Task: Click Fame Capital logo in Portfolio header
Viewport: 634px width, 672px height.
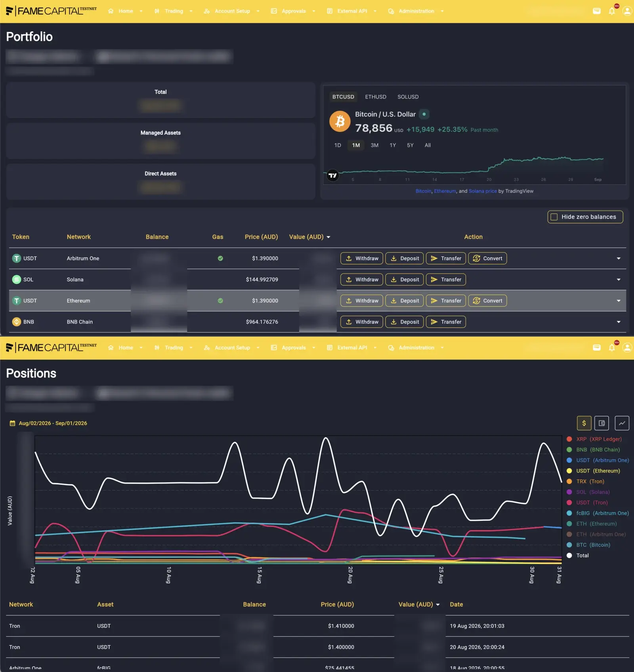Action: pyautogui.click(x=51, y=11)
